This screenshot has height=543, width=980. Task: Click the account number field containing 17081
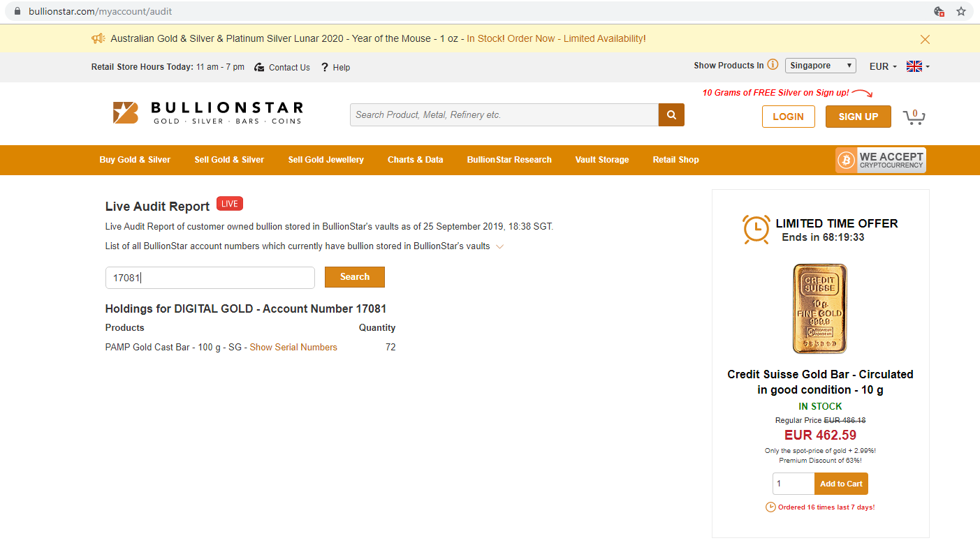point(210,278)
